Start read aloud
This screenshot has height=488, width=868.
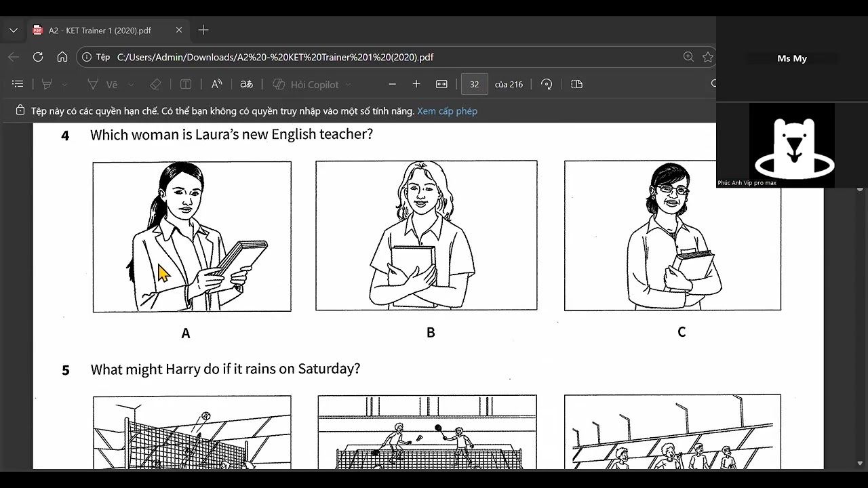pyautogui.click(x=217, y=84)
